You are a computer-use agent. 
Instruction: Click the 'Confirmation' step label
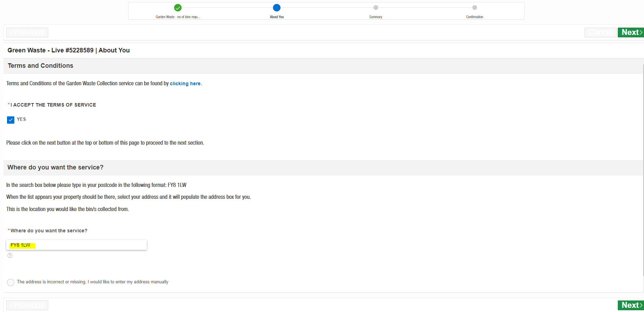coord(475,17)
